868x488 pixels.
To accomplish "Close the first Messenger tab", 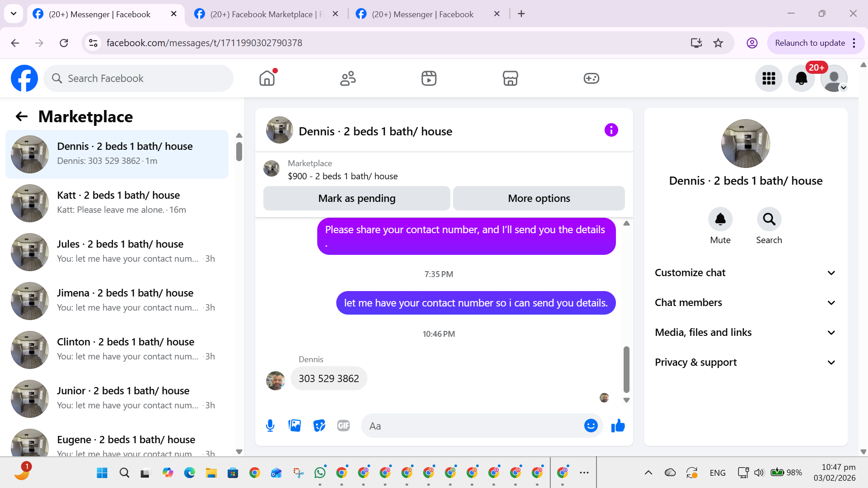I will coord(174,14).
